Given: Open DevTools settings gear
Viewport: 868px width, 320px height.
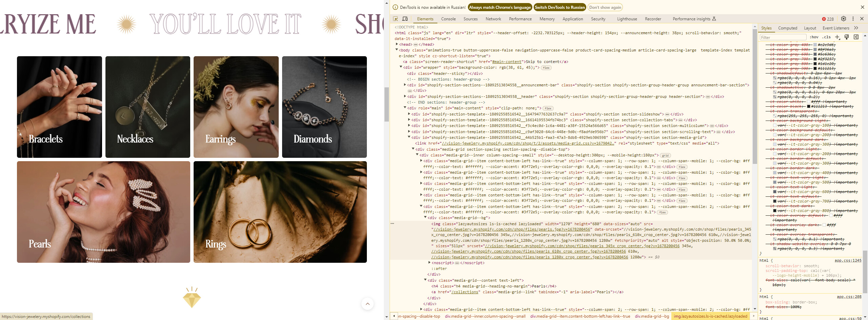Looking at the screenshot, I should click(844, 19).
